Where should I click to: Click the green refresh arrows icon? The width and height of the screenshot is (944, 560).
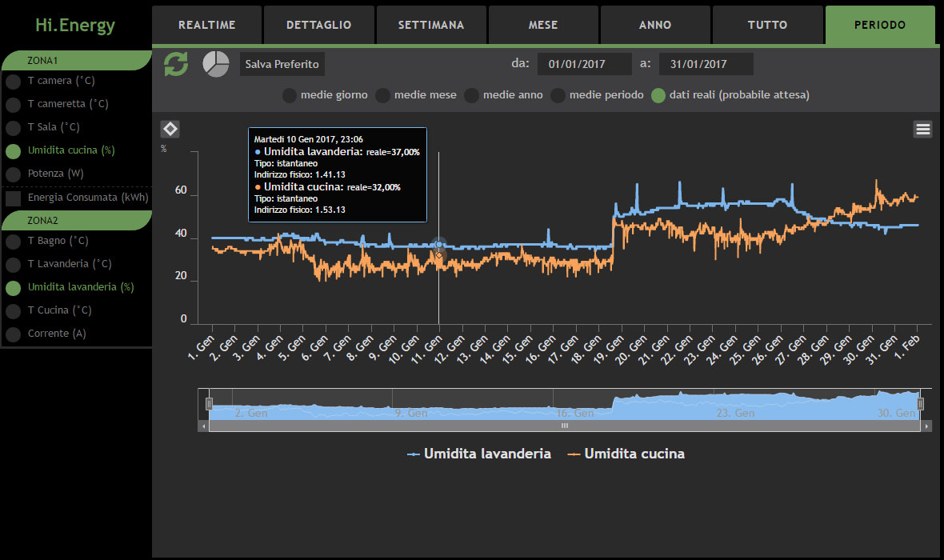coord(176,64)
